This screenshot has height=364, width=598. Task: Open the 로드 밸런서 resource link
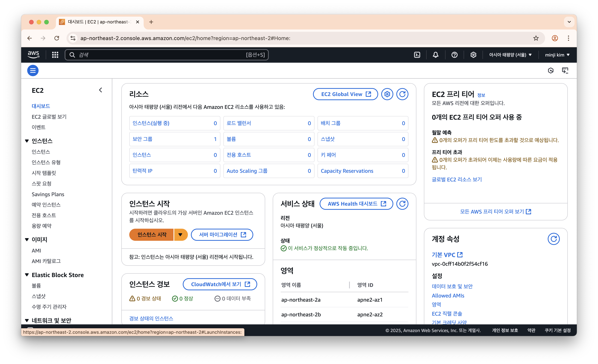(239, 123)
